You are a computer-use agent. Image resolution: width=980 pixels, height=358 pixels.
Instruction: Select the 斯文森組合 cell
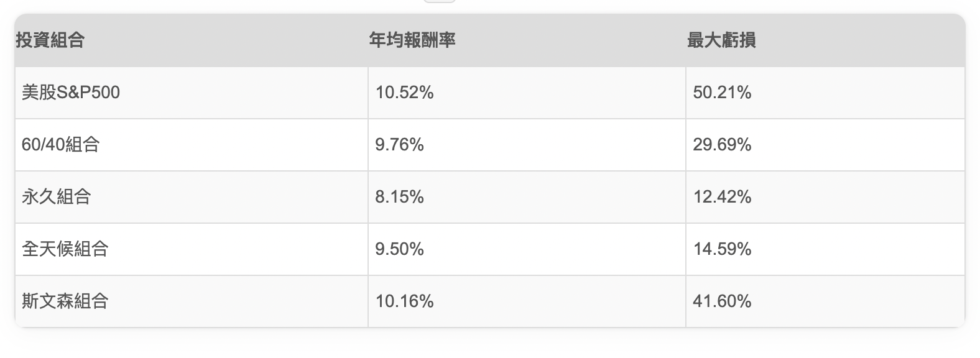[65, 301]
